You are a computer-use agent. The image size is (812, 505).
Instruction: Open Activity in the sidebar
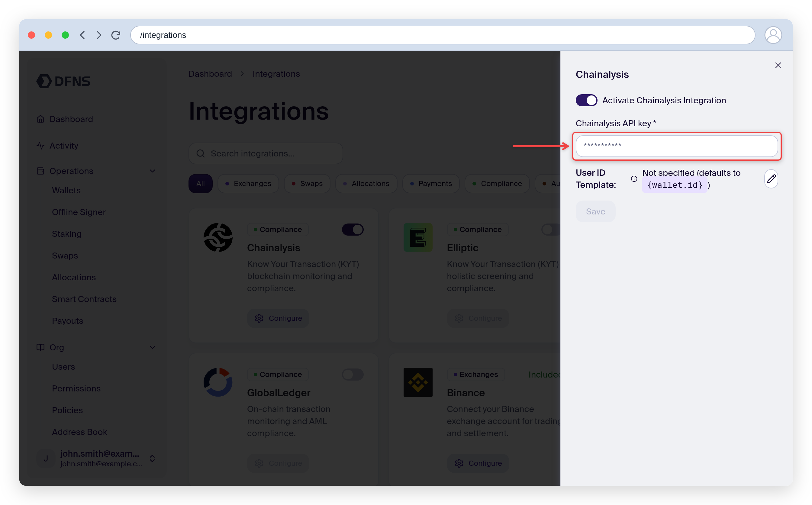tap(64, 146)
